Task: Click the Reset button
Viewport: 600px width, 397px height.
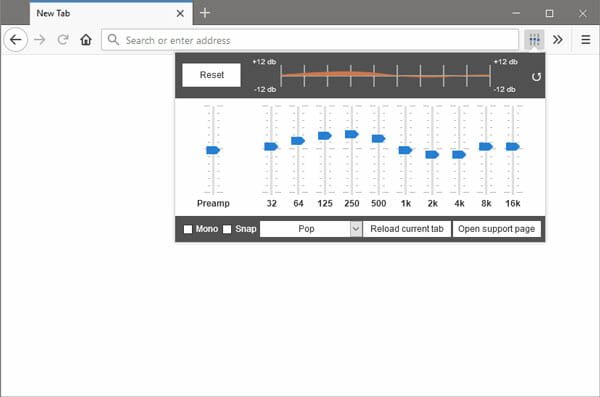Action: click(212, 75)
